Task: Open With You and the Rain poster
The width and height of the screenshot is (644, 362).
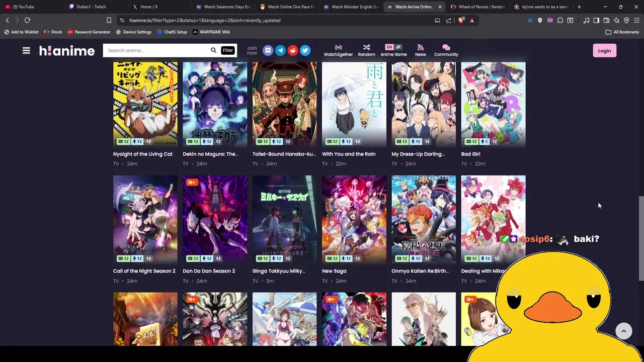Action: 354,105
